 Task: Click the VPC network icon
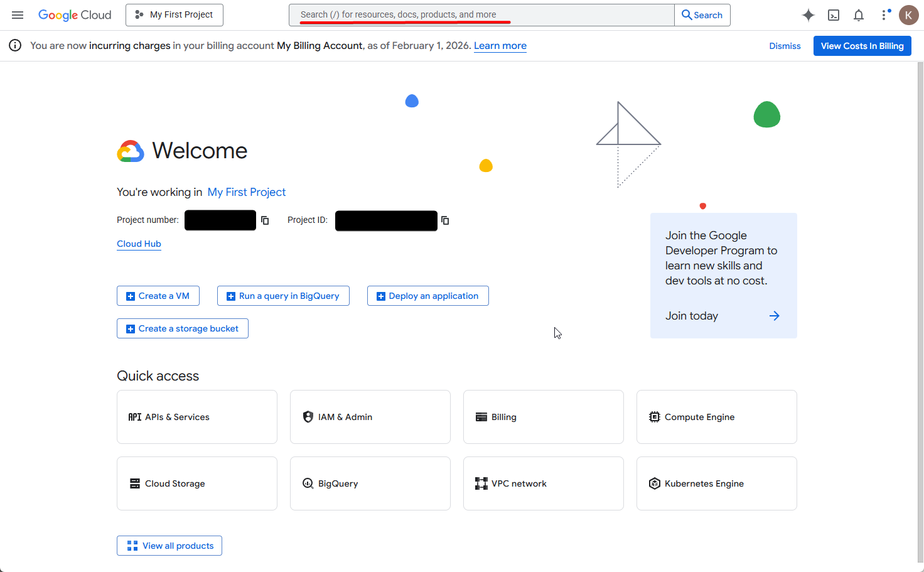[481, 483]
